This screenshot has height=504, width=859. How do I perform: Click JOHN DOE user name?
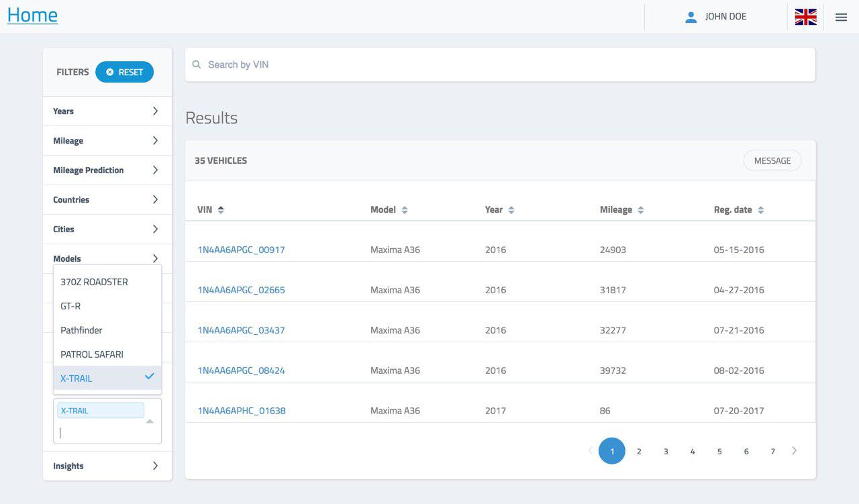[x=725, y=17]
